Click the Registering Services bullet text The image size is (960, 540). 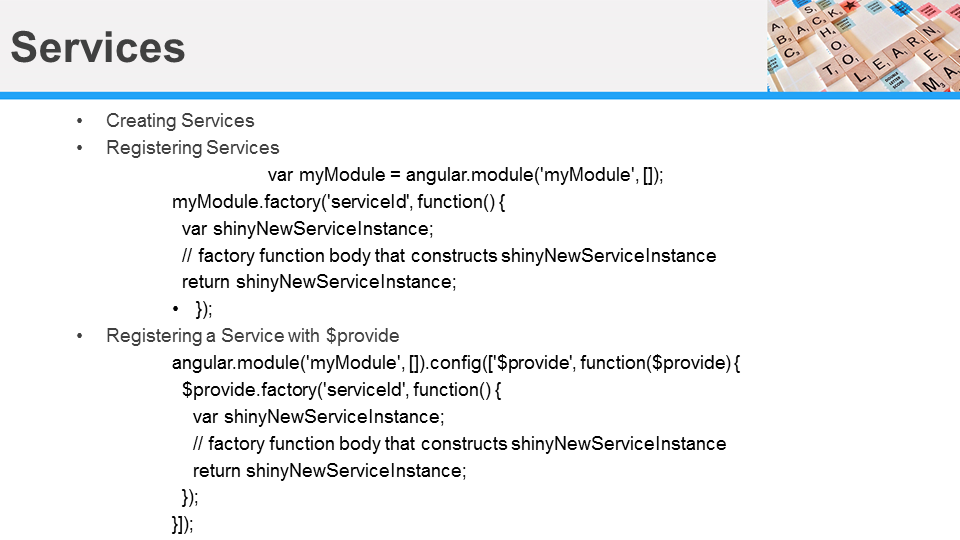tap(193, 148)
